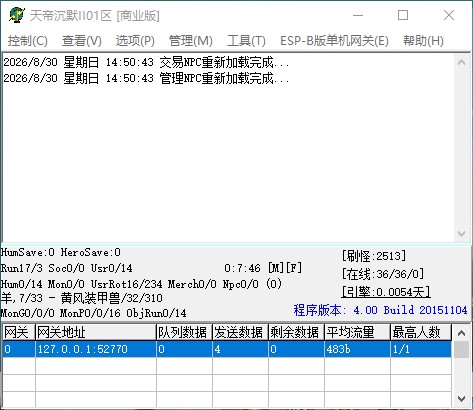Select the 交易NPC重新加载完成 log line
The height and width of the screenshot is (410, 473).
[146, 62]
